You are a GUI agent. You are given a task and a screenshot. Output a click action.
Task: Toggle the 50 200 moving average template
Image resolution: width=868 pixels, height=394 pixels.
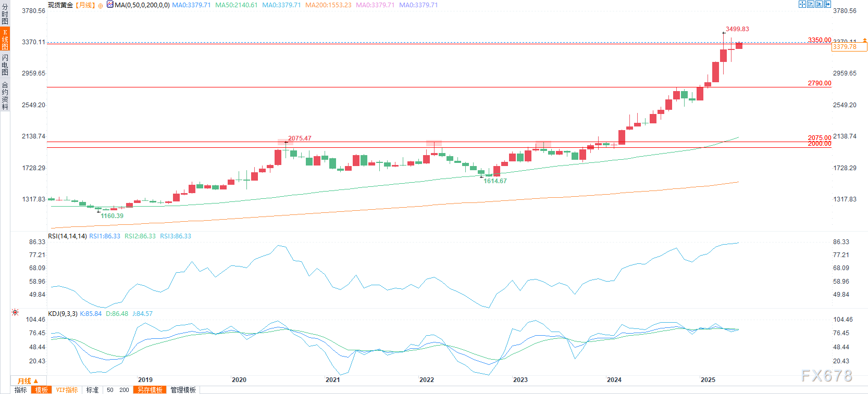point(117,390)
